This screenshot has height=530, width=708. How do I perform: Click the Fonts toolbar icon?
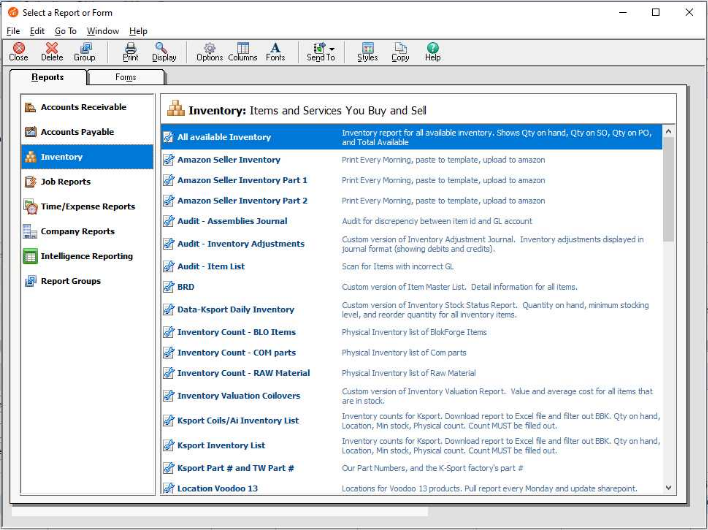[x=275, y=51]
